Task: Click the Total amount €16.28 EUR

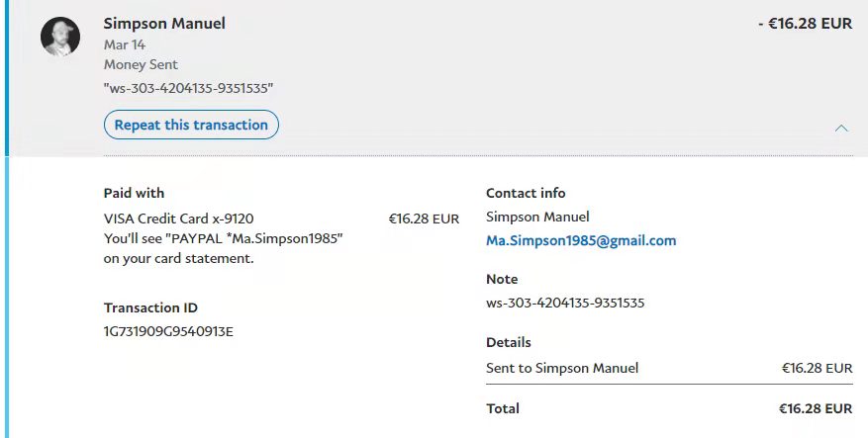Action: (816, 408)
